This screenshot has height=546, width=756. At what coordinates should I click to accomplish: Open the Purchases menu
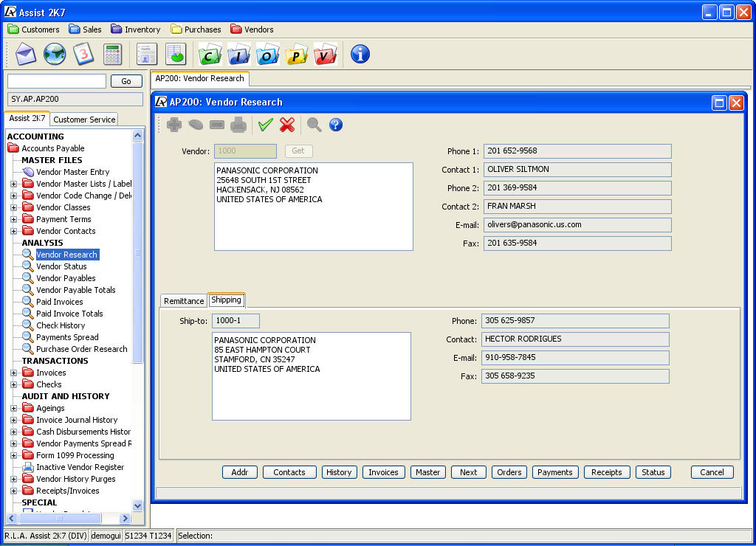pyautogui.click(x=196, y=30)
